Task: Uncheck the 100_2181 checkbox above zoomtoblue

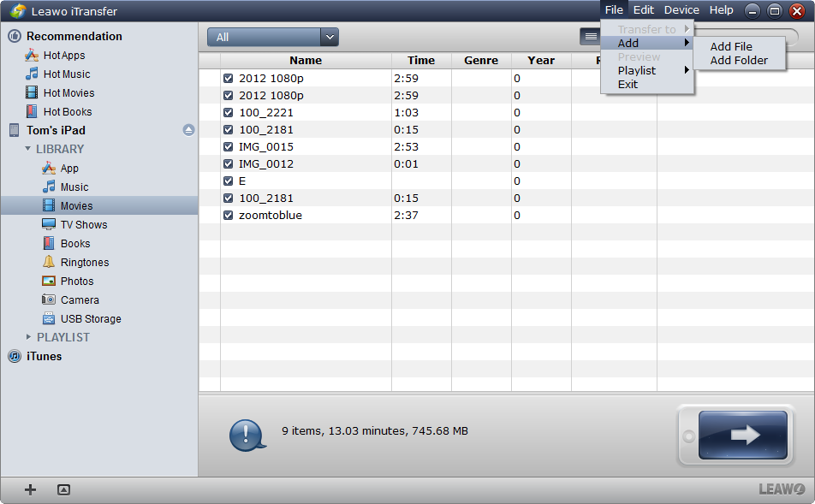Action: pos(228,199)
